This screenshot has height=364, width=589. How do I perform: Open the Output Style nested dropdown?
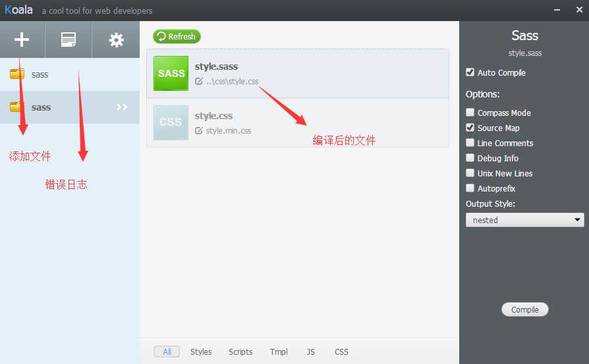point(525,220)
